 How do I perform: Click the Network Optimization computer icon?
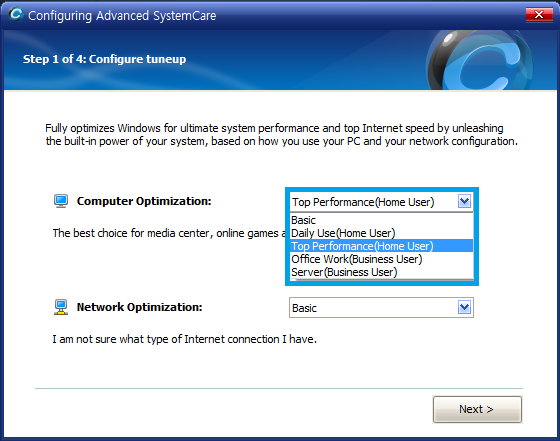point(61,307)
